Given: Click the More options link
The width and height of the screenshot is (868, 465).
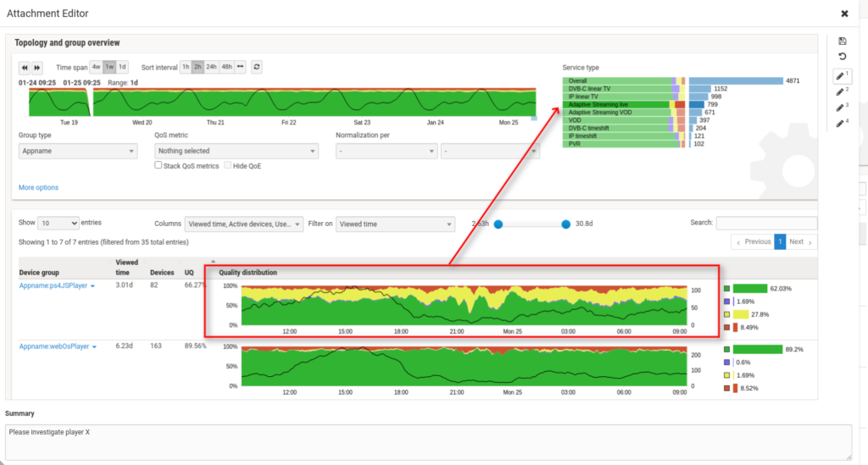Looking at the screenshot, I should coord(38,187).
